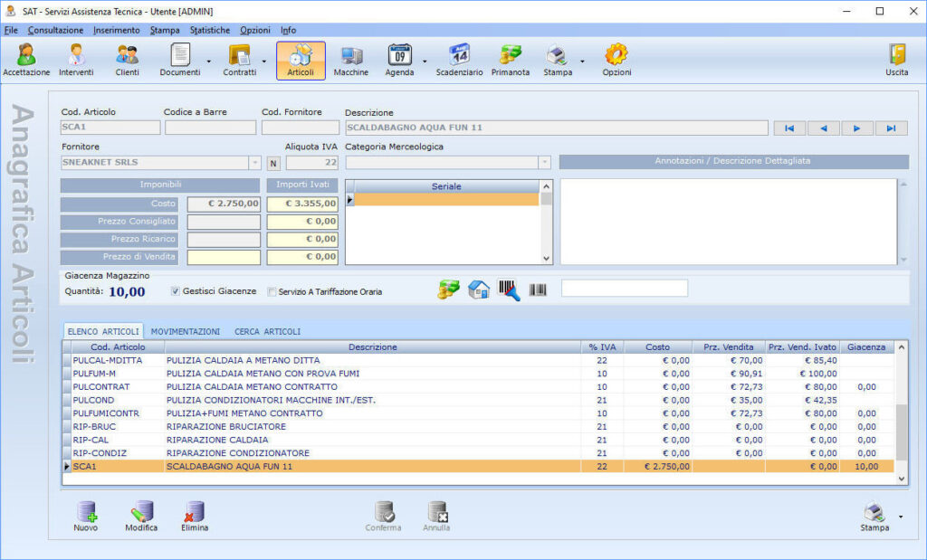Viewport: 927px width, 560px height.
Task: Go to the next record arrow button
Action: 856,128
